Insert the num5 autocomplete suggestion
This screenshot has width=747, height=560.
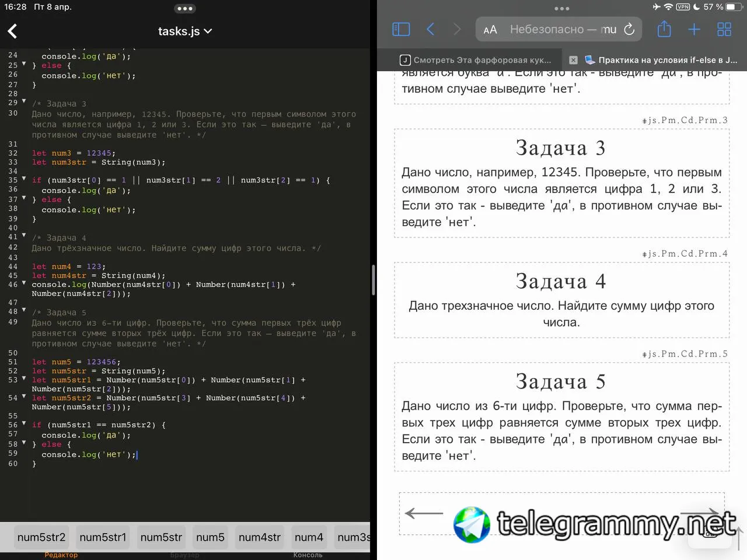coord(210,537)
